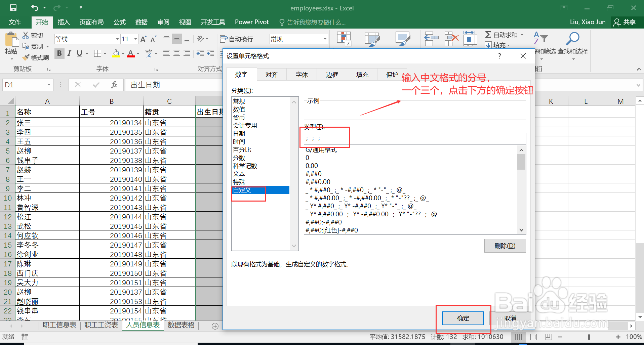Click the 删除(D) button
Image resolution: width=644 pixels, height=345 pixels.
tap(505, 246)
